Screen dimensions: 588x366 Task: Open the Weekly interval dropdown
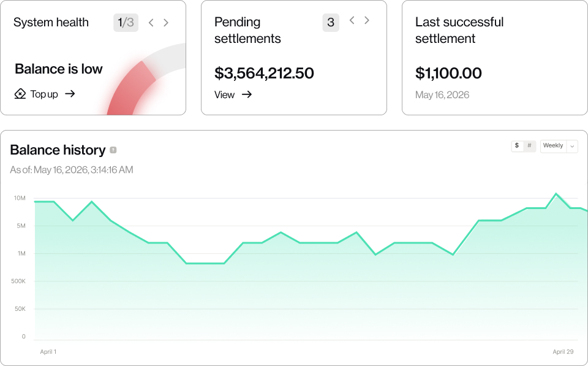559,146
